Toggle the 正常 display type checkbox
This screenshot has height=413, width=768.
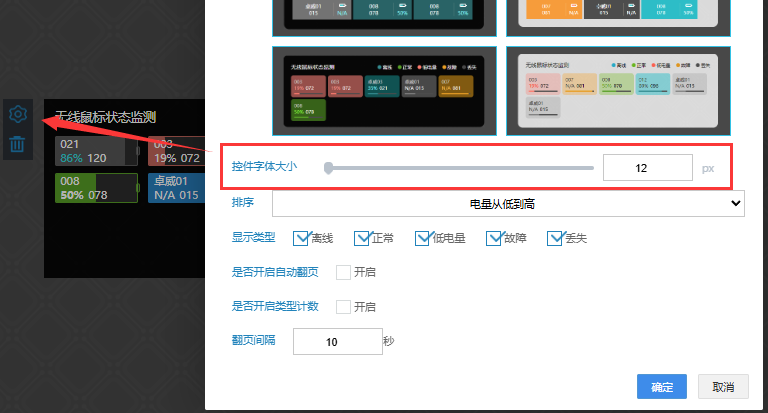pyautogui.click(x=361, y=238)
